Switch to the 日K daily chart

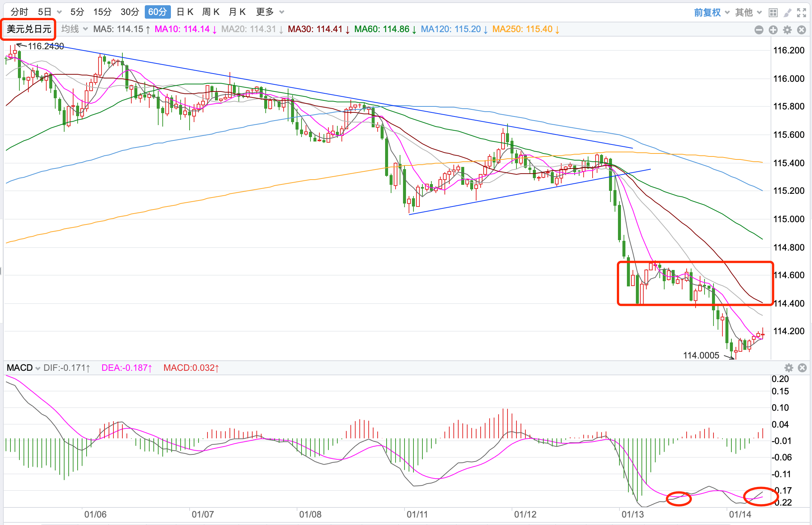tap(185, 12)
